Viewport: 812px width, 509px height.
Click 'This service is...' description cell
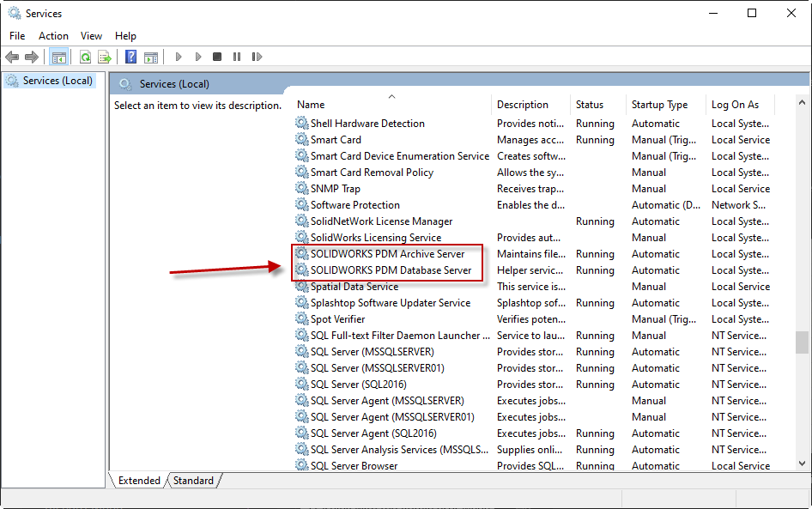point(531,287)
